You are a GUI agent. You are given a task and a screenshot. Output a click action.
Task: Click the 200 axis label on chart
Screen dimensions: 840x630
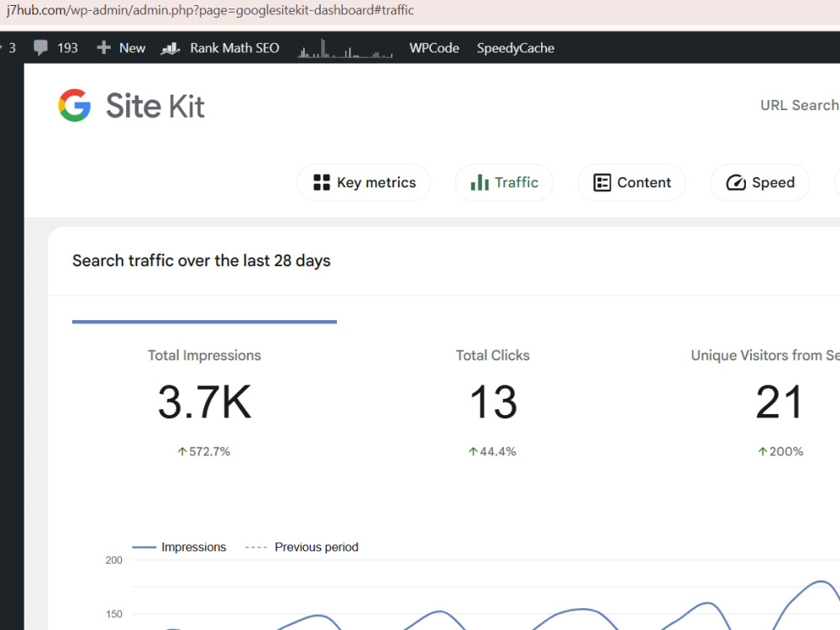click(113, 559)
